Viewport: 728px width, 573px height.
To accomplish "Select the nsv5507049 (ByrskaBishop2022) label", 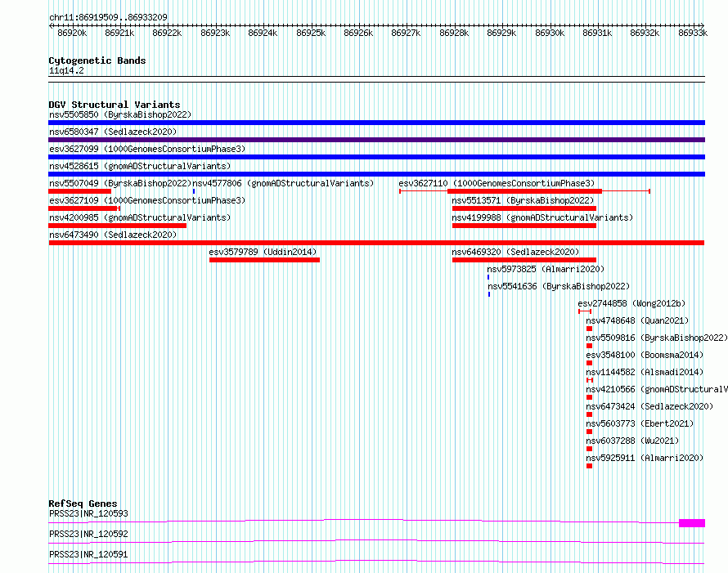I will click(x=120, y=183).
